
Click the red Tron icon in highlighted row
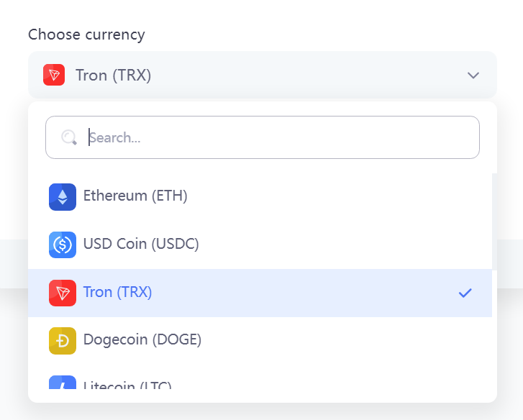pos(63,293)
